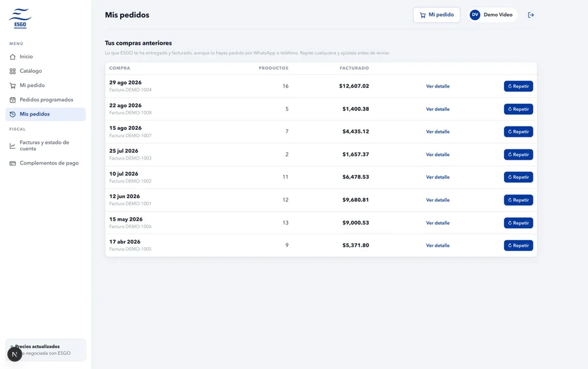Click the amount $6,478.53
The width and height of the screenshot is (588, 369).
[x=355, y=177]
